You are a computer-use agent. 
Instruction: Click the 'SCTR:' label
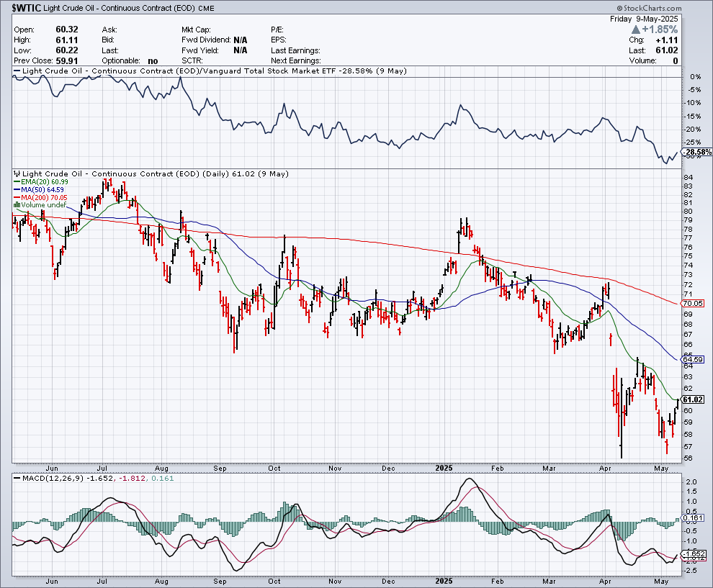[192, 61]
